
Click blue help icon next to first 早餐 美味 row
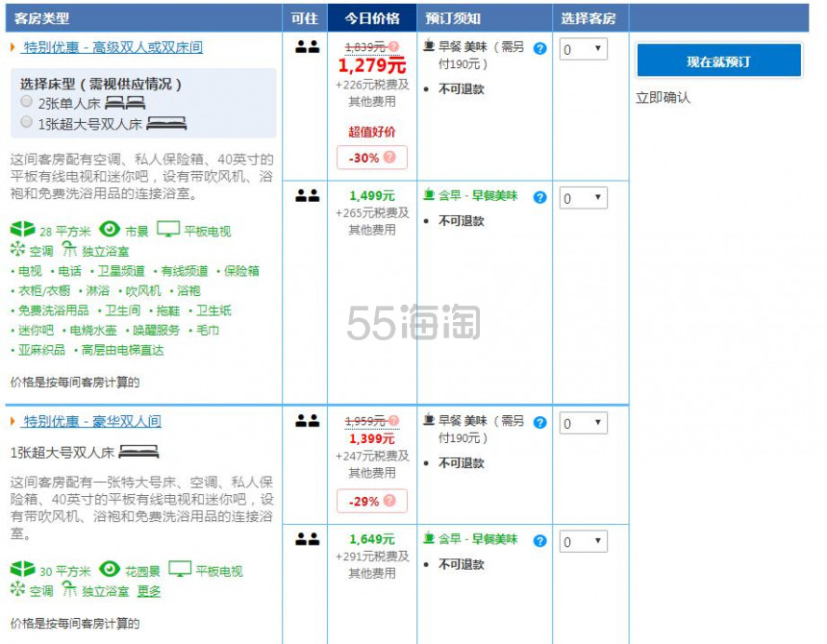(539, 48)
